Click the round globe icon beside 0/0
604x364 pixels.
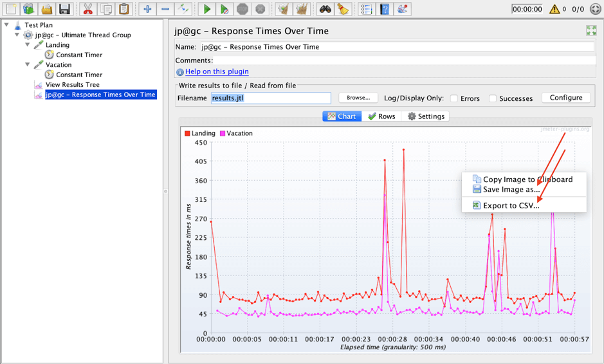(596, 9)
